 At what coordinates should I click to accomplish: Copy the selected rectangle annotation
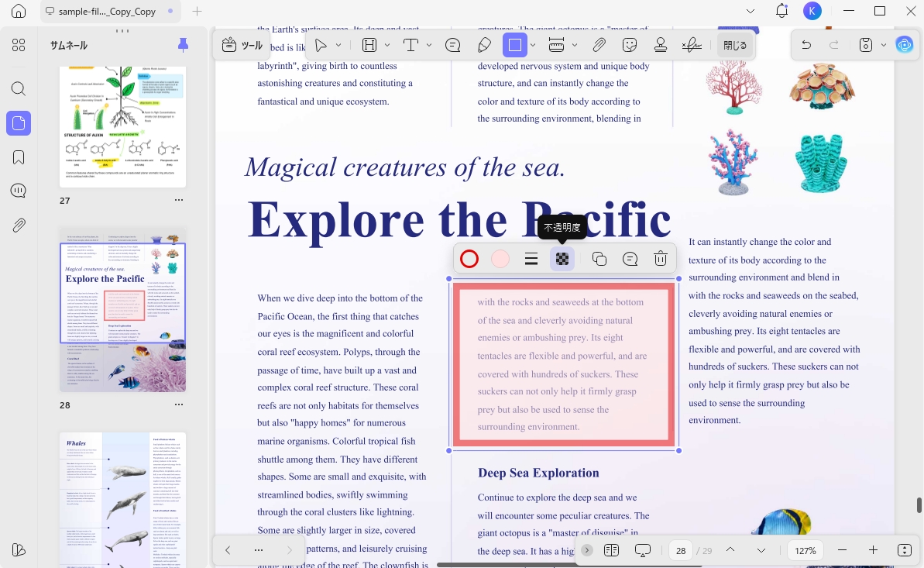(599, 259)
